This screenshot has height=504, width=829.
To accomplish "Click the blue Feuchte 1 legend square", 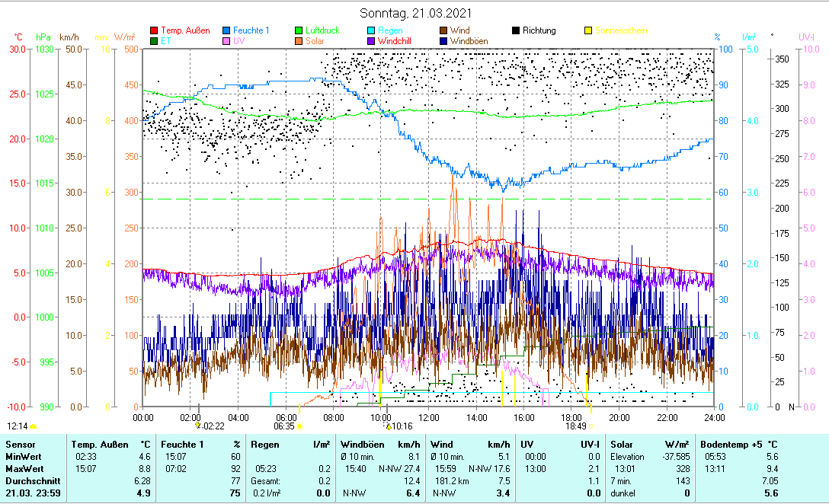I will pos(227,30).
